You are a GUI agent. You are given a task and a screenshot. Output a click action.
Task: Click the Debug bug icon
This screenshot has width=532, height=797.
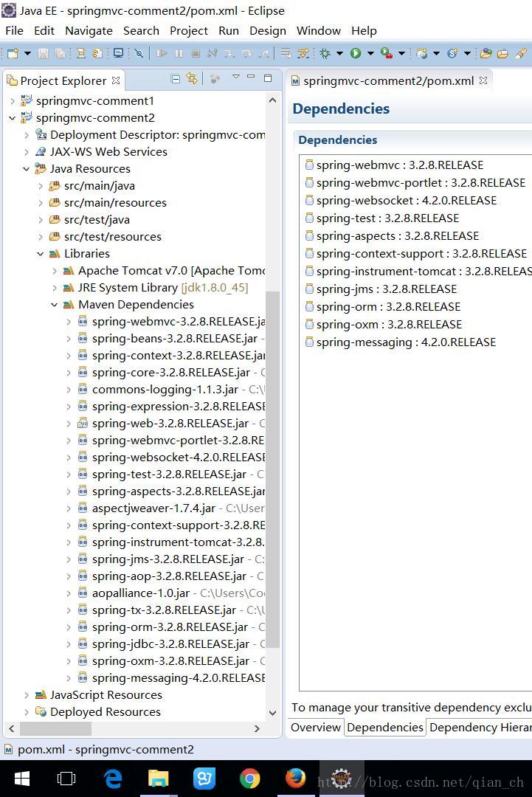[325, 53]
